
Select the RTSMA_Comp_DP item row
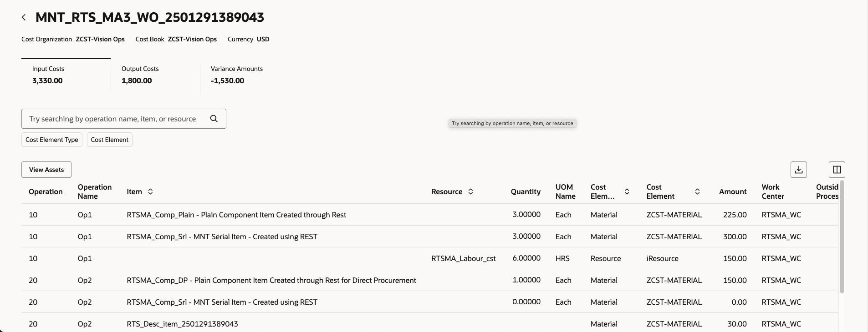271,280
